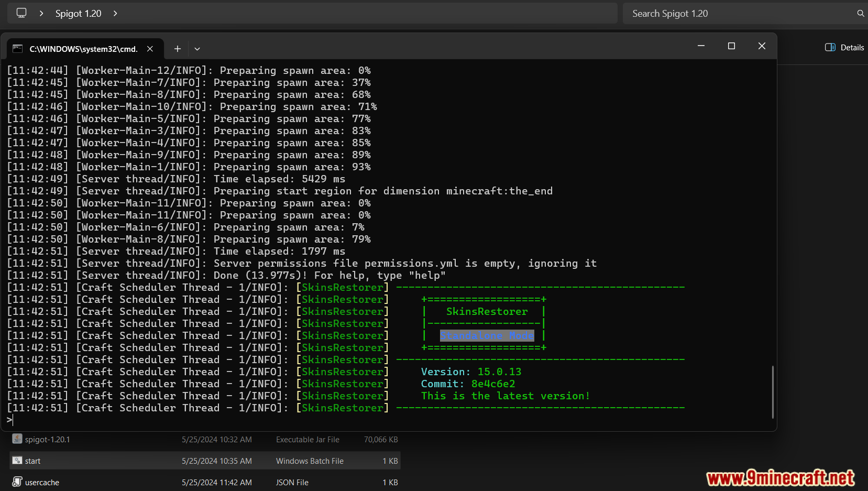Click 'This is the latest version!' text
The width and height of the screenshot is (868, 491).
[x=506, y=396]
